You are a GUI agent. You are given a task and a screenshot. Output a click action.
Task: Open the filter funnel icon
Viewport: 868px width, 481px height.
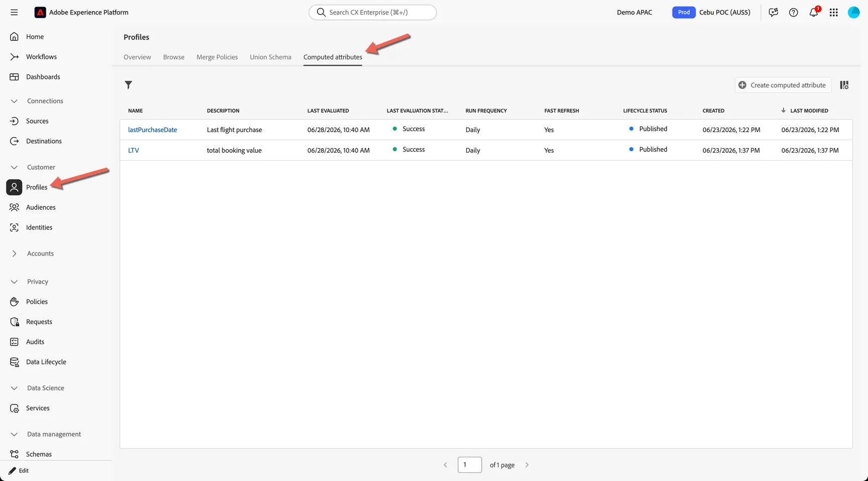click(x=129, y=85)
